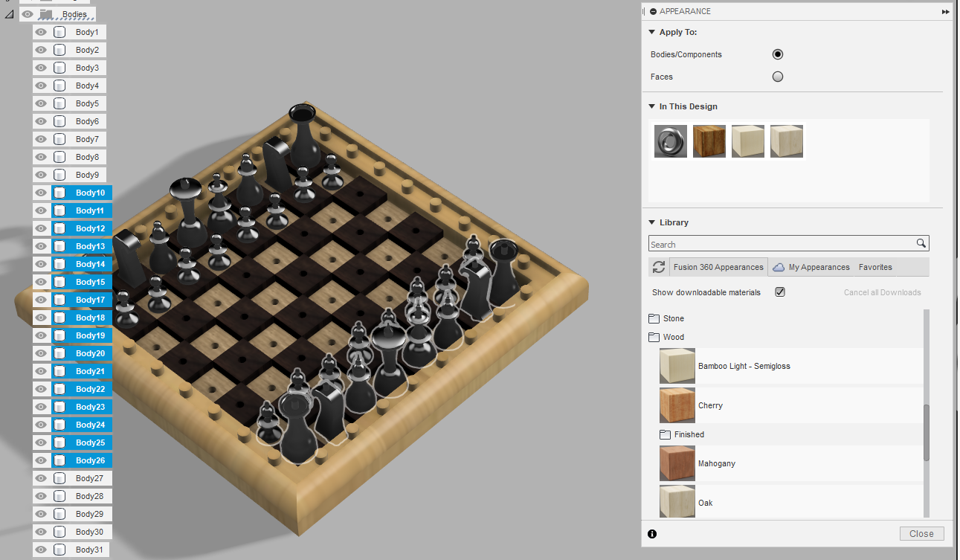The width and height of the screenshot is (960, 560).
Task: Hide Body30 using its eye icon
Action: (41, 532)
